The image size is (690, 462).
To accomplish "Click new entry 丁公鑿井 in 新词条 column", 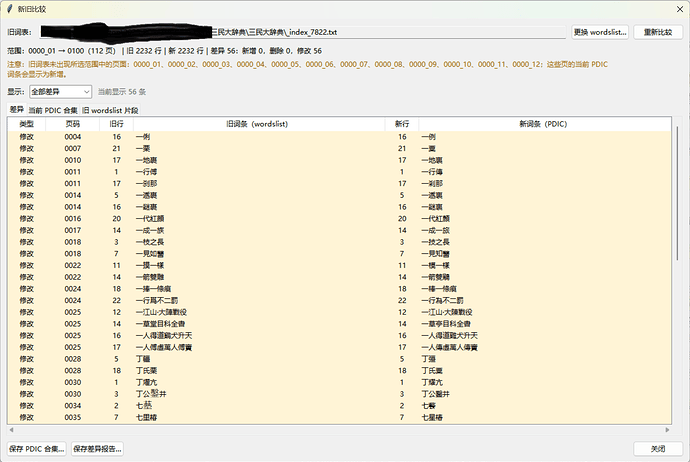I will [435, 394].
